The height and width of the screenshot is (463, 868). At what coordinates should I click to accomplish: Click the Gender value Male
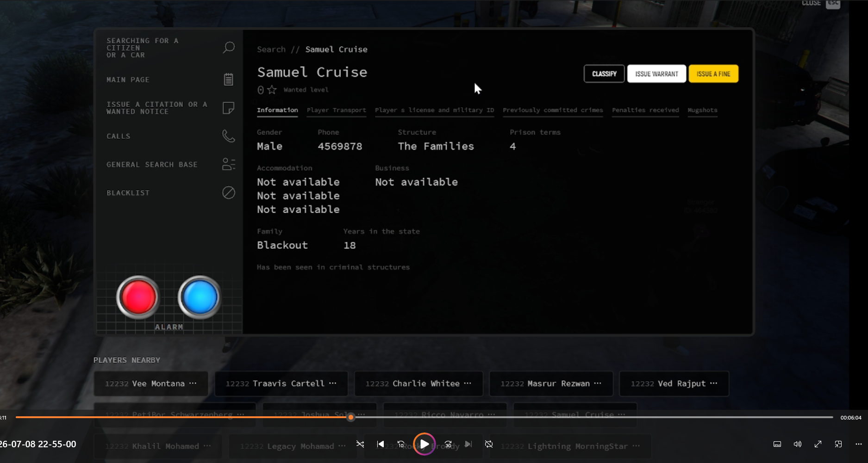(269, 146)
